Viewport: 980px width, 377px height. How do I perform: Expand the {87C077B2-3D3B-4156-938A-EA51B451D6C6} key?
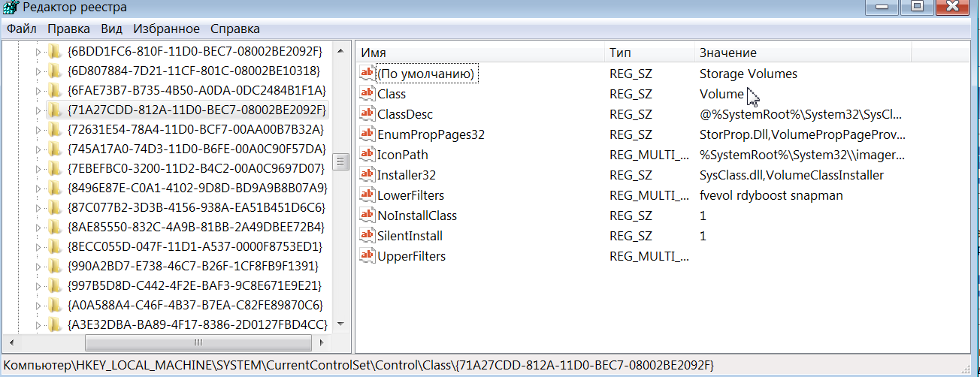39,207
